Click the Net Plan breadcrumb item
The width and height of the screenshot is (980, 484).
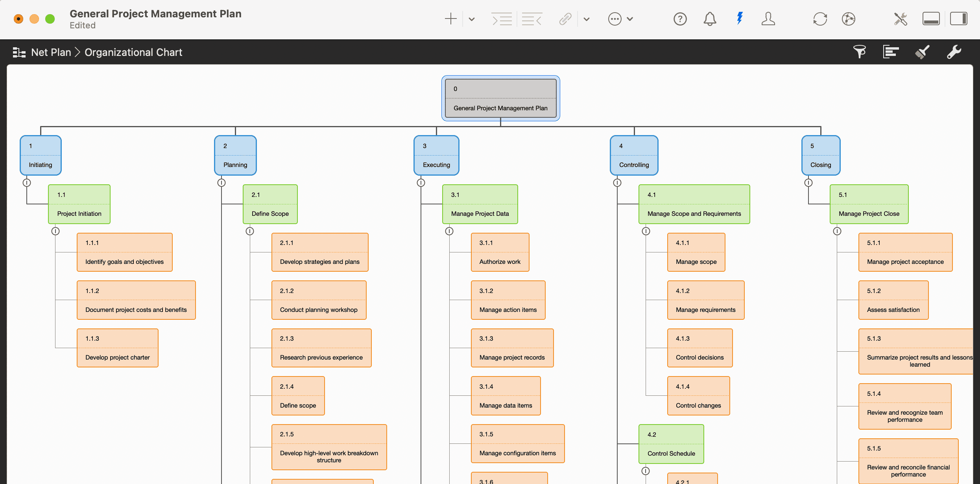click(x=51, y=52)
